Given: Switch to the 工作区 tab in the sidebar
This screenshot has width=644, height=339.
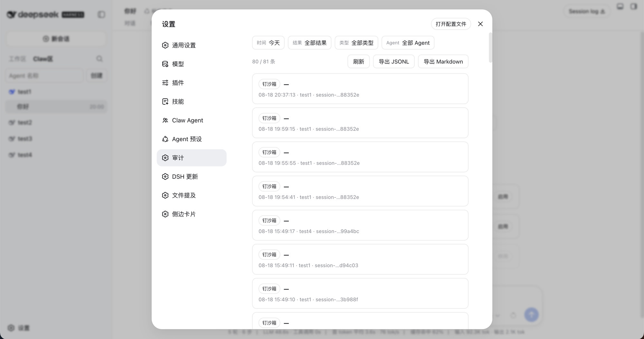Looking at the screenshot, I should [x=17, y=59].
